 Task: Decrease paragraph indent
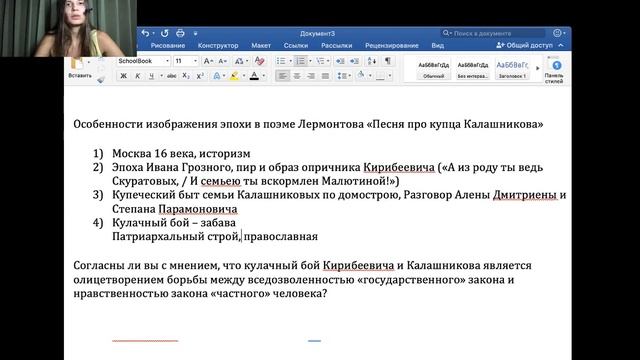(x=340, y=61)
